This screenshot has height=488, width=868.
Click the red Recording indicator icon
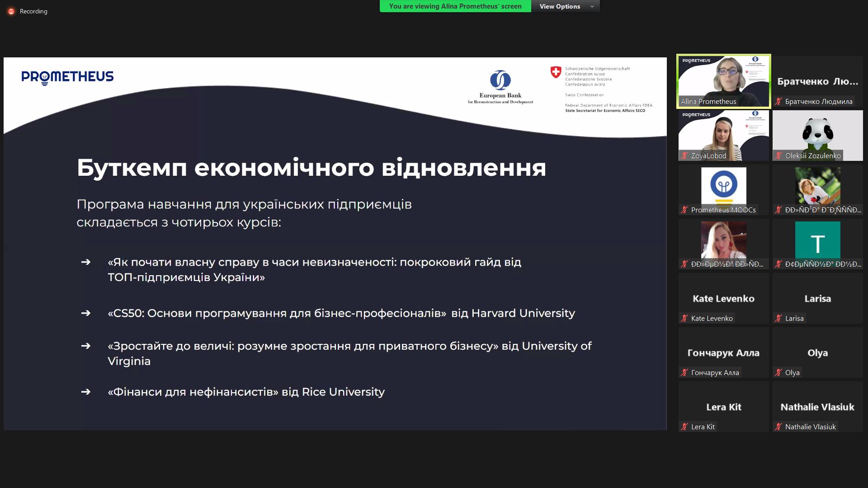pos(11,11)
